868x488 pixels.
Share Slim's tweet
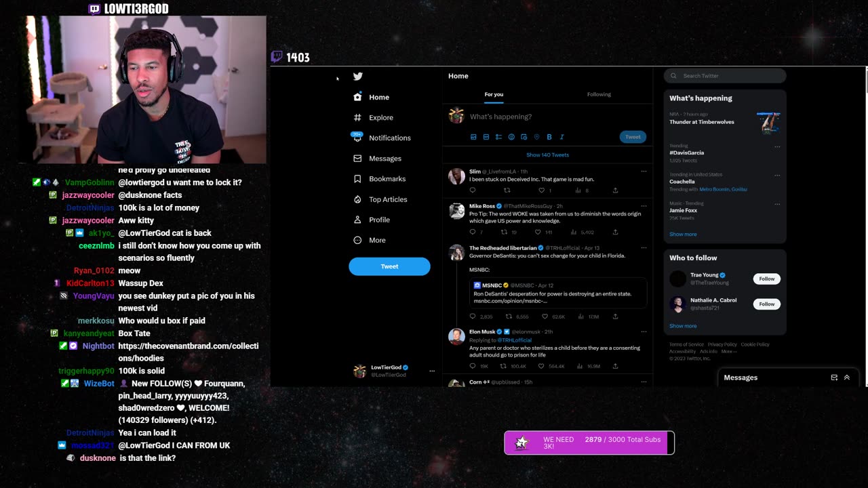[x=615, y=190]
